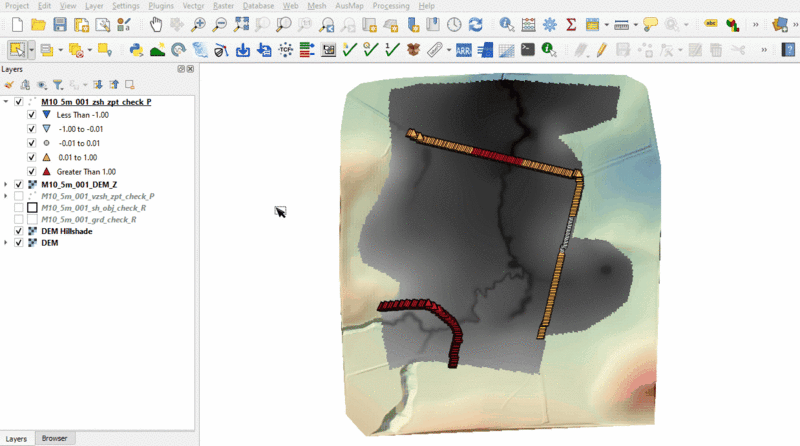The height and width of the screenshot is (446, 800).
Task: Collapse the M10_5m_001_zsh_zpt_check_P layer tree
Action: (x=7, y=102)
